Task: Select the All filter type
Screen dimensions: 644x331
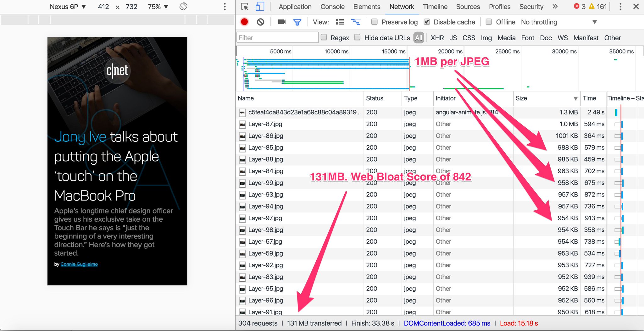Action: [x=419, y=38]
